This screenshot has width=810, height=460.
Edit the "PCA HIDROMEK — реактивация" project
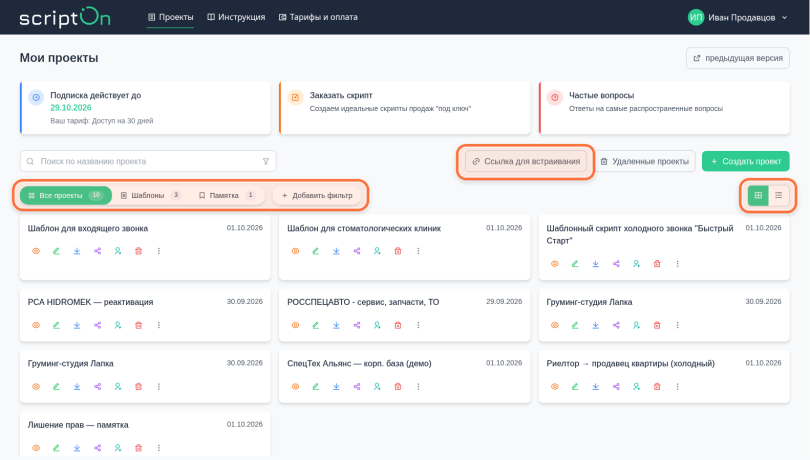(x=56, y=325)
